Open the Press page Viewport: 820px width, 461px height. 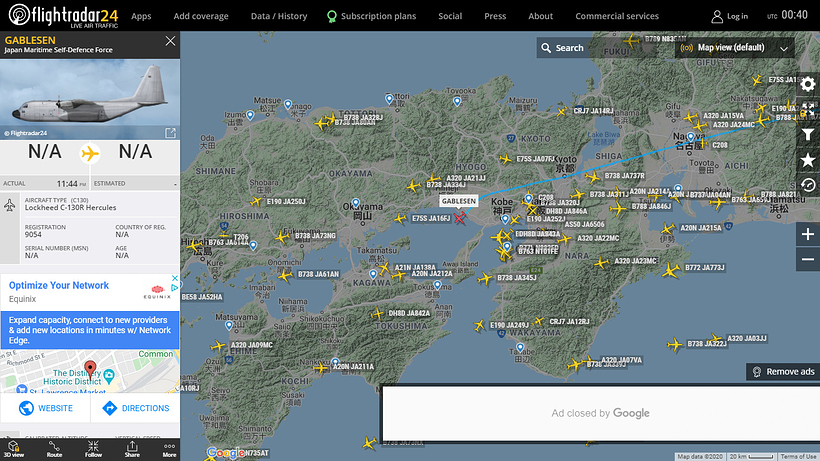[495, 16]
